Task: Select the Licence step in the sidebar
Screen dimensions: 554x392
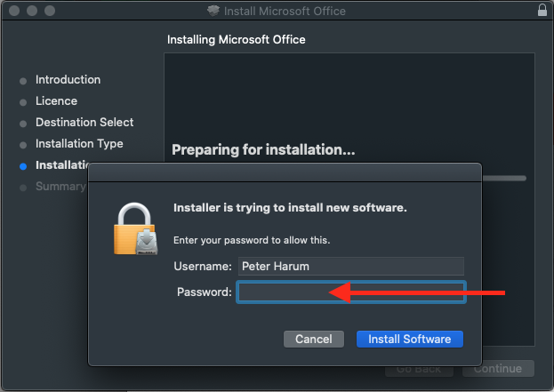Action: [56, 101]
